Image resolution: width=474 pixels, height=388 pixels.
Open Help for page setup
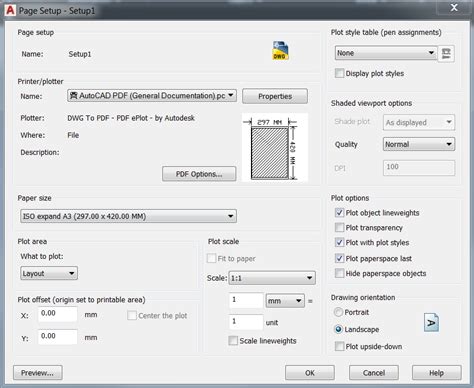tap(437, 373)
